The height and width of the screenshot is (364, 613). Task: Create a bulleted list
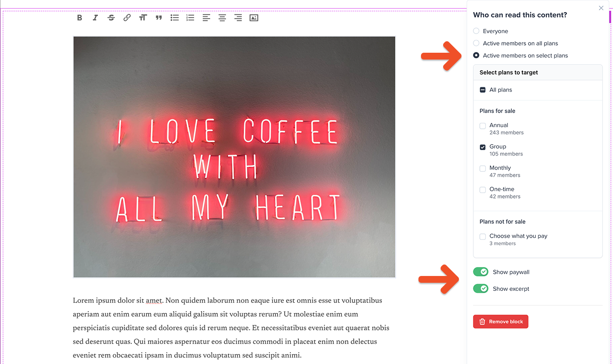pyautogui.click(x=175, y=18)
